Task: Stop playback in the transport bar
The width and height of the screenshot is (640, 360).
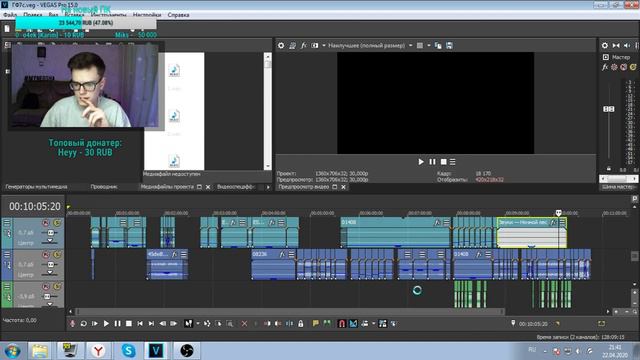Action: pos(129,324)
